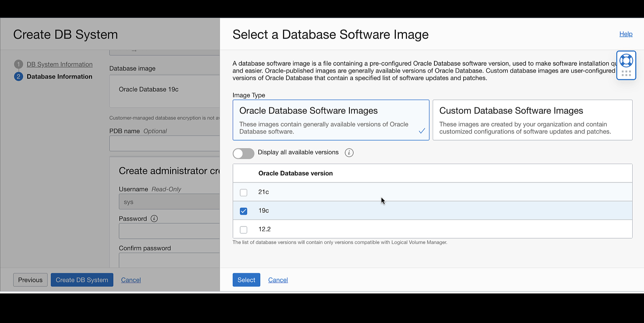
Task: Open the Help link
Action: [x=626, y=34]
